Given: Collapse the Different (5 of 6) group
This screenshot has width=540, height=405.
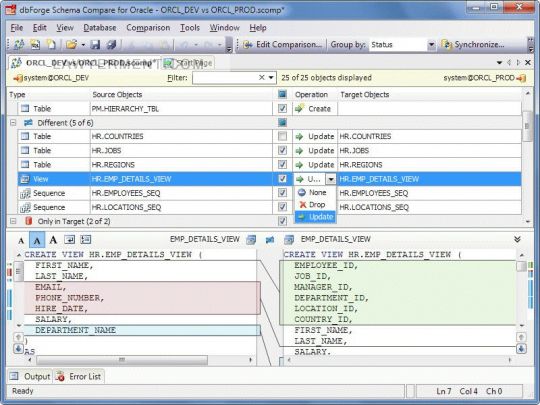Looking at the screenshot, I should 13,123.
